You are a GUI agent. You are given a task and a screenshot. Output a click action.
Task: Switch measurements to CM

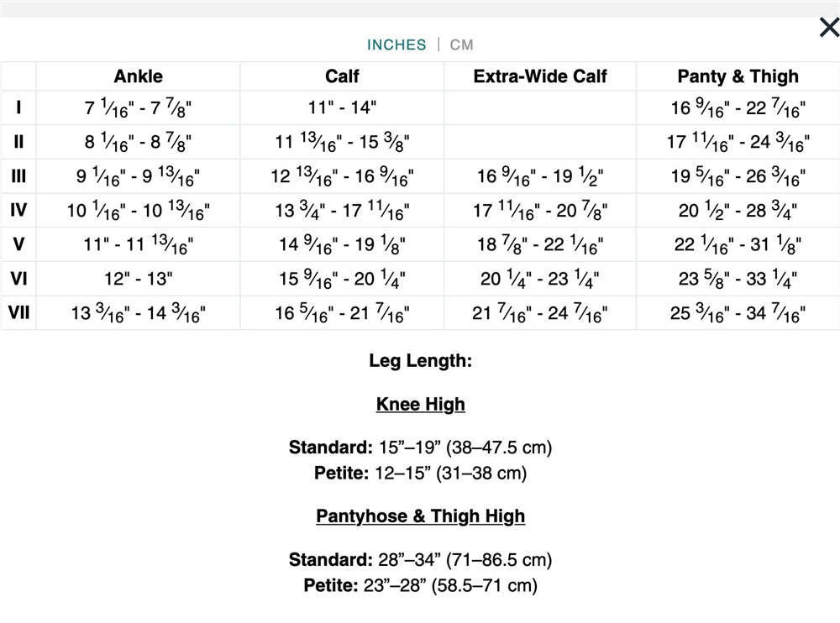point(462,44)
